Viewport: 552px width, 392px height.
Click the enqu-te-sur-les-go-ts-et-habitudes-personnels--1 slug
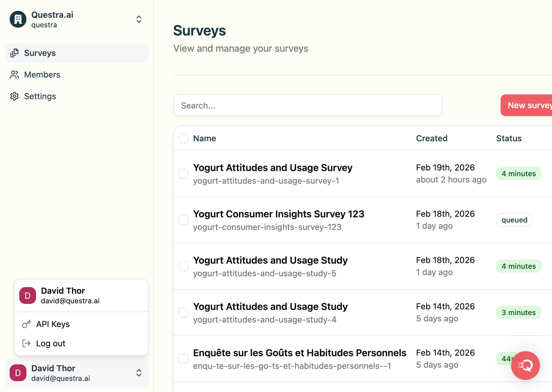point(292,366)
